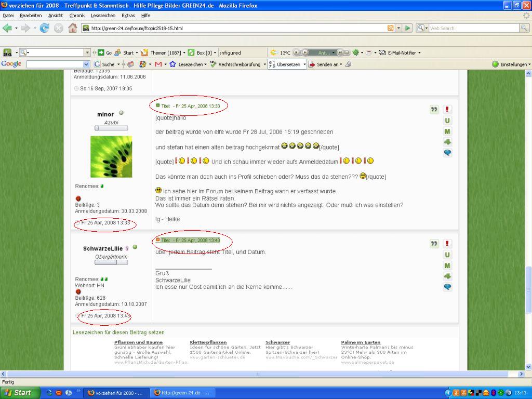The width and height of the screenshot is (532, 399).
Task: Click the 'Lesezeichen für diesen Beitrag setzen' link
Action: click(118, 332)
